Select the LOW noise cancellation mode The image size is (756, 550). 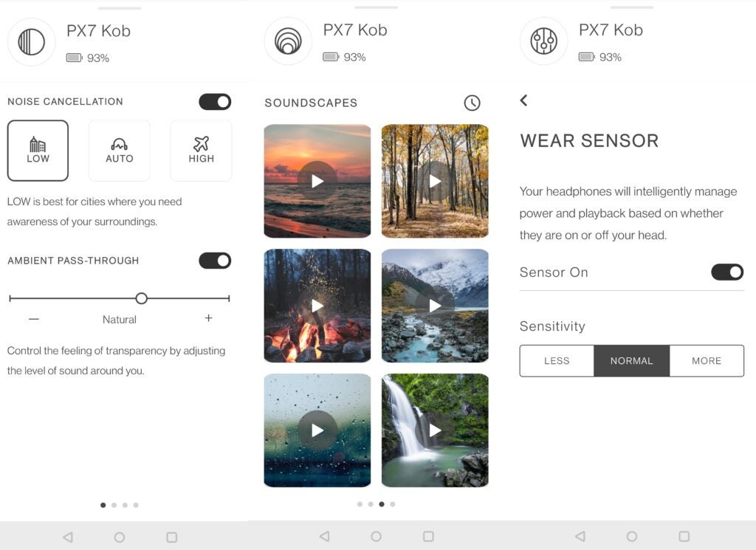(38, 151)
